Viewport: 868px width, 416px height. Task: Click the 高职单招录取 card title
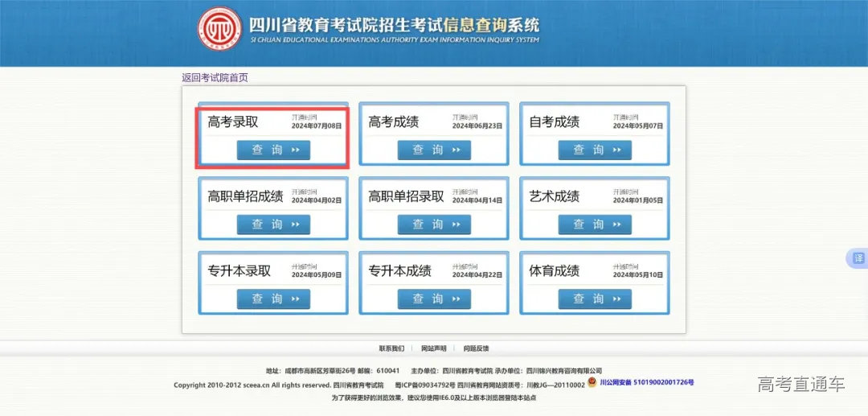[x=407, y=196]
